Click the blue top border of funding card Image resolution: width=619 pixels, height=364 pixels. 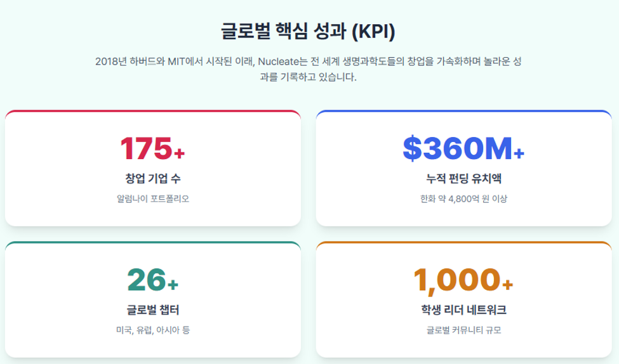(463, 111)
